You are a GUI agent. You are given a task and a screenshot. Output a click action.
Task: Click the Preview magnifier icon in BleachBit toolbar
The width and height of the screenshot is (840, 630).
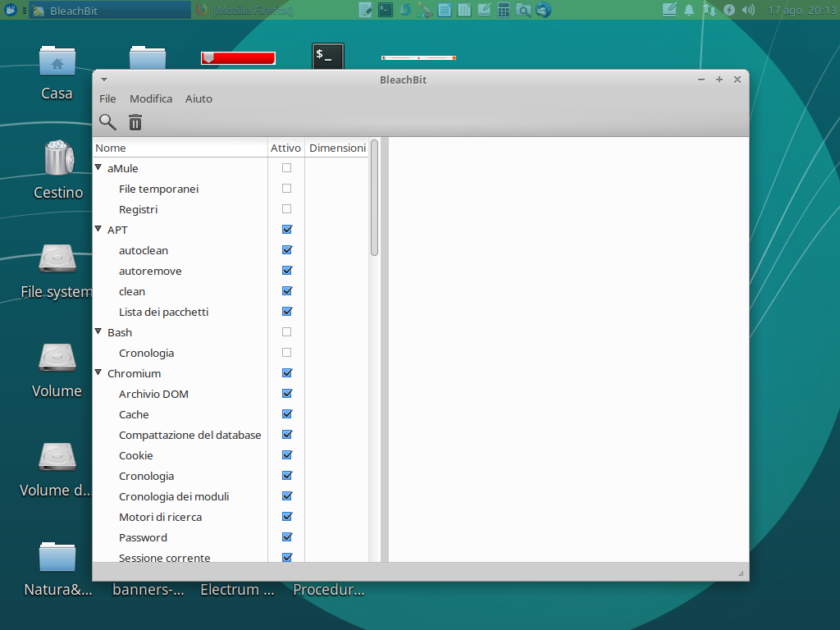click(x=107, y=123)
